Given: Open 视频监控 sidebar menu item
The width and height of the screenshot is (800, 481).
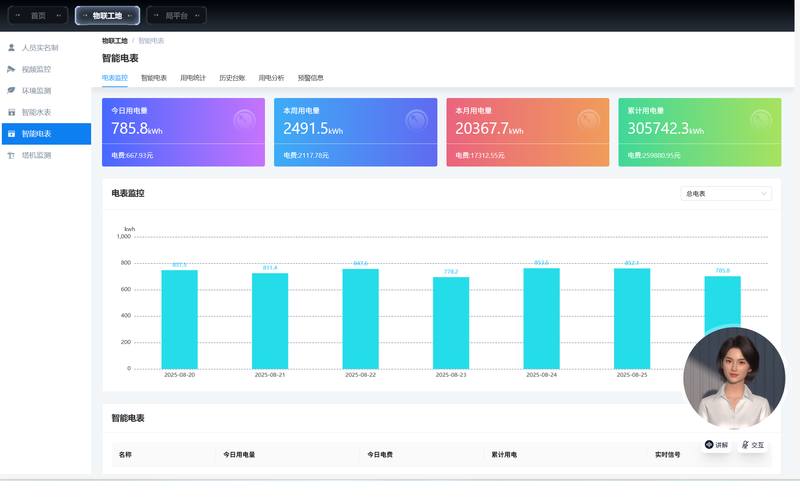Looking at the screenshot, I should click(46, 69).
